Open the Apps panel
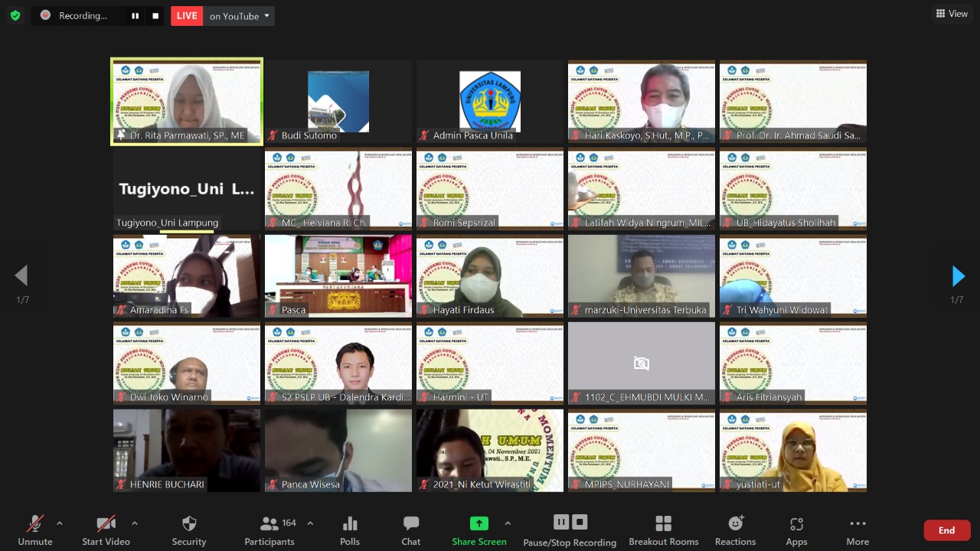 click(x=796, y=530)
